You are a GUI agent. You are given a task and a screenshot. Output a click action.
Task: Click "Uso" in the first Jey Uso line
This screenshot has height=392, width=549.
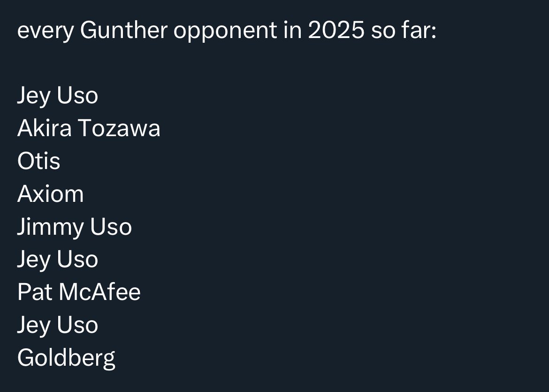pyautogui.click(x=77, y=96)
